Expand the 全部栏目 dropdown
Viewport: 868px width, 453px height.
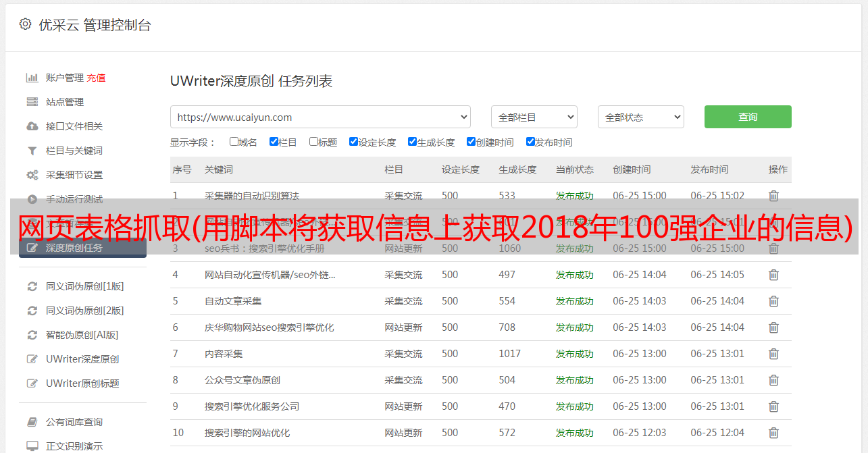click(x=534, y=117)
